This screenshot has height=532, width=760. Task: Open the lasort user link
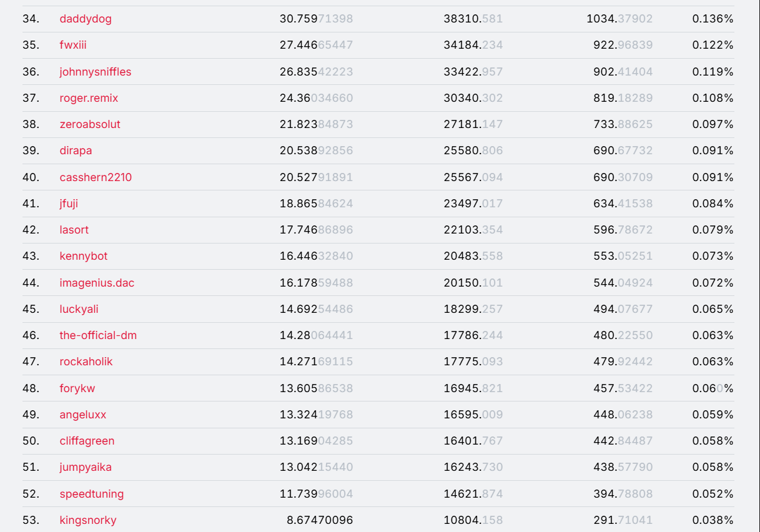pyautogui.click(x=74, y=230)
